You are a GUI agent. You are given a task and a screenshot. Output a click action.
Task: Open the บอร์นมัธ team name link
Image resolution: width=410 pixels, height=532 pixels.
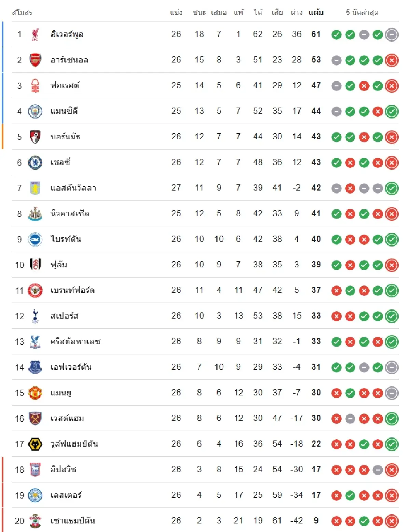pyautogui.click(x=65, y=137)
